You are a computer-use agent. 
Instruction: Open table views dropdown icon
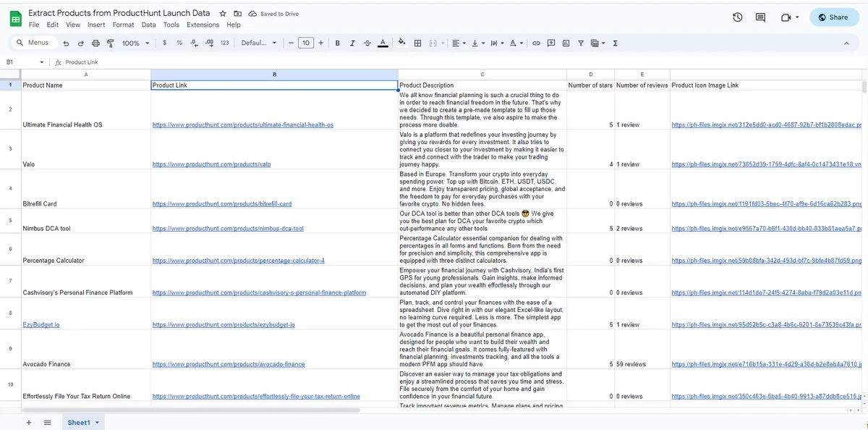coord(597,43)
